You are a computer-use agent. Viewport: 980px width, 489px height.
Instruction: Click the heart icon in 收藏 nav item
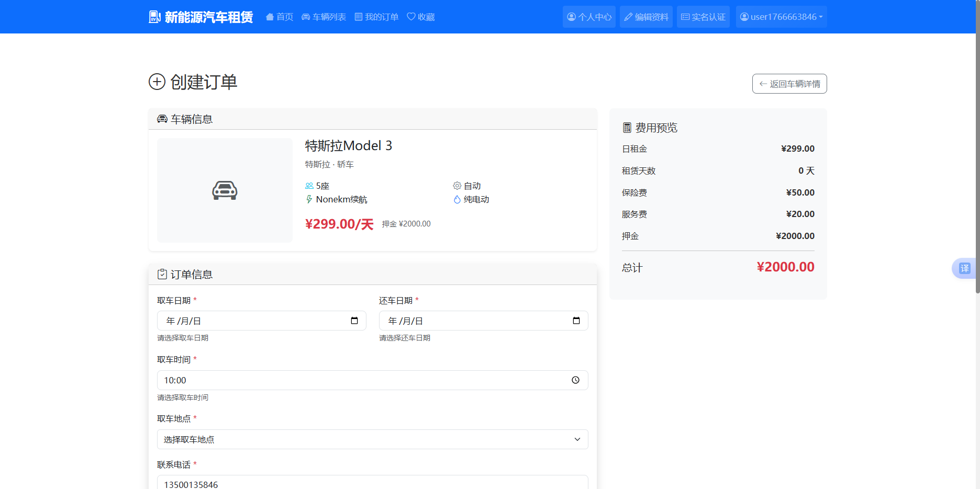411,17
